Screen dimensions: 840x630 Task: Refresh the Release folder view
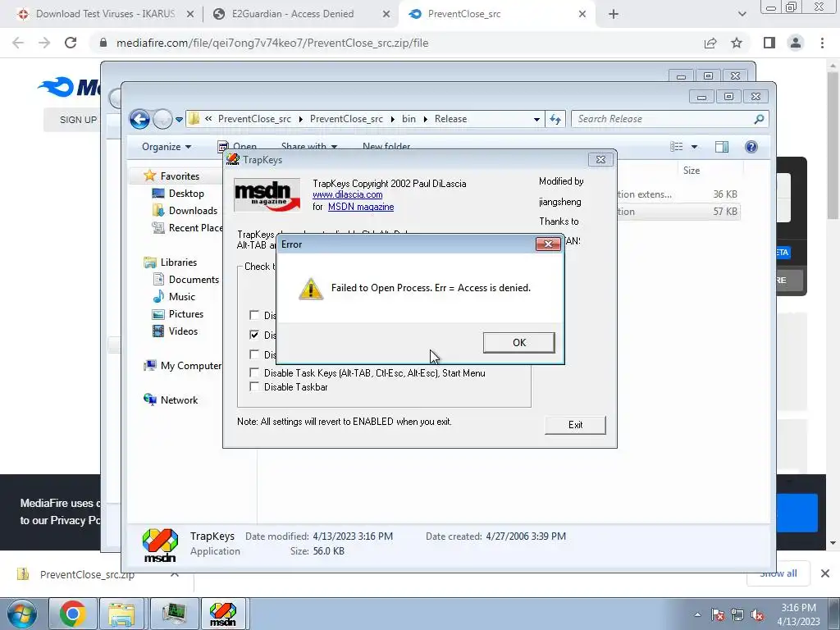[x=555, y=119]
